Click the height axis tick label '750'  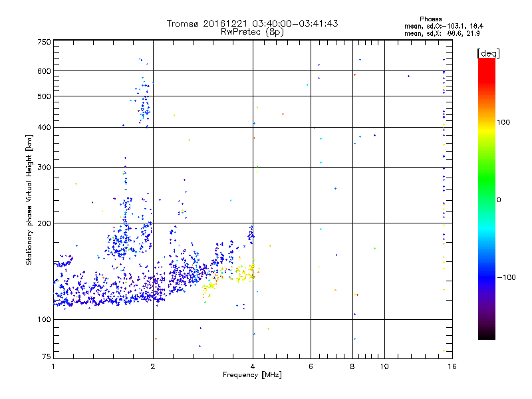click(44, 42)
